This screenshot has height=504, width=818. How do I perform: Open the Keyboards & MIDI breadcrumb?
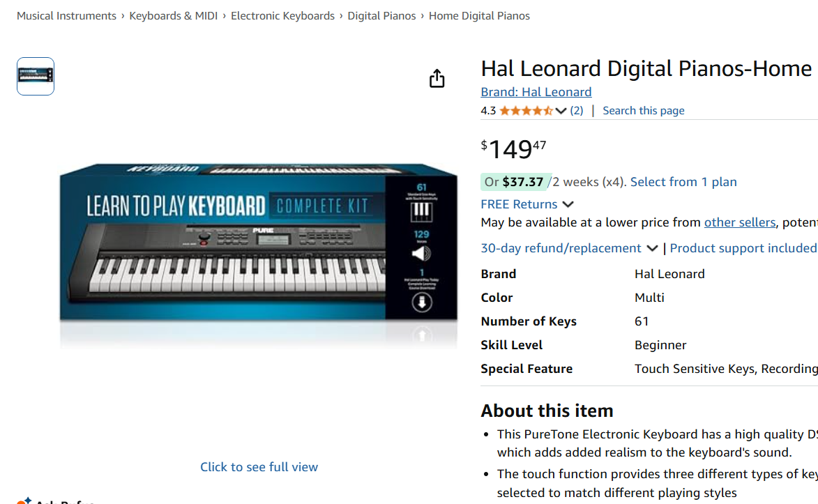[x=173, y=15]
